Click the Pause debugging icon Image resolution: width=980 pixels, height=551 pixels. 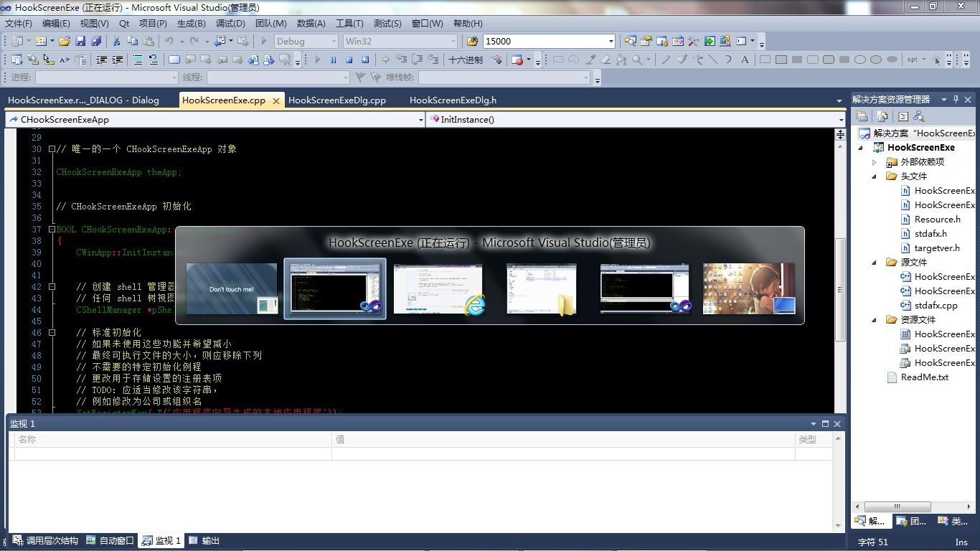click(334, 60)
